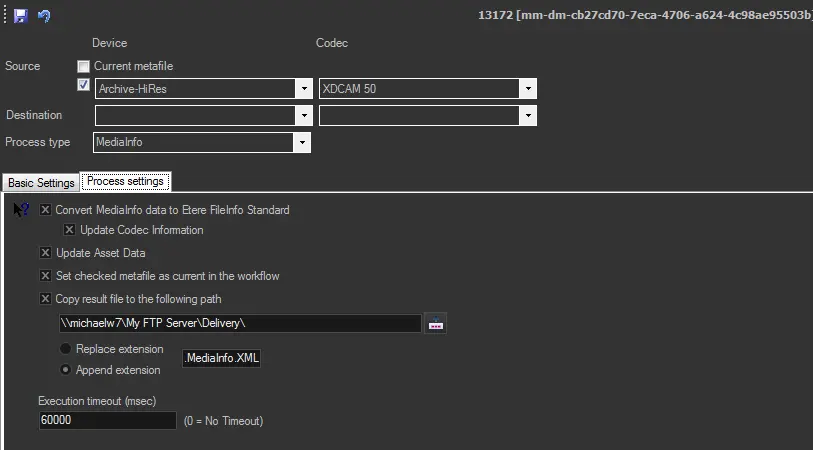Expand the MediaInfo process type dropdown

(301, 143)
